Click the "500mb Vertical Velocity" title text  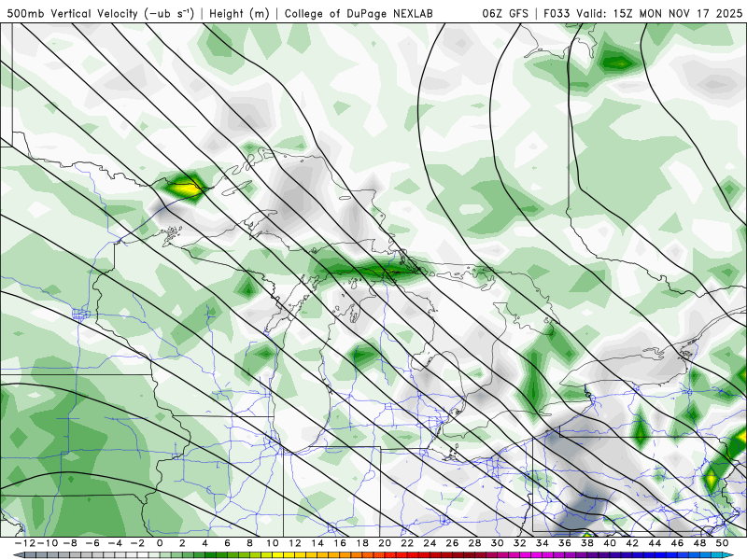click(x=73, y=13)
